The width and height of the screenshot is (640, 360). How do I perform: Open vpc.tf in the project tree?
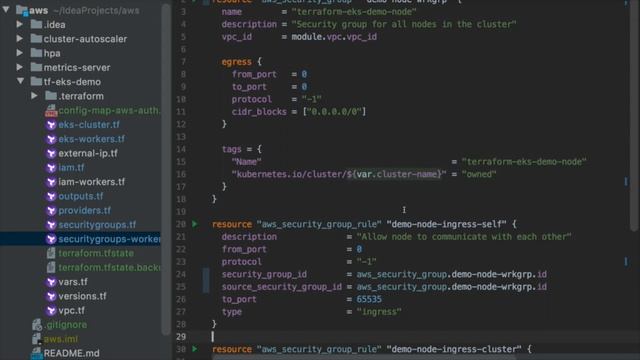click(x=71, y=311)
